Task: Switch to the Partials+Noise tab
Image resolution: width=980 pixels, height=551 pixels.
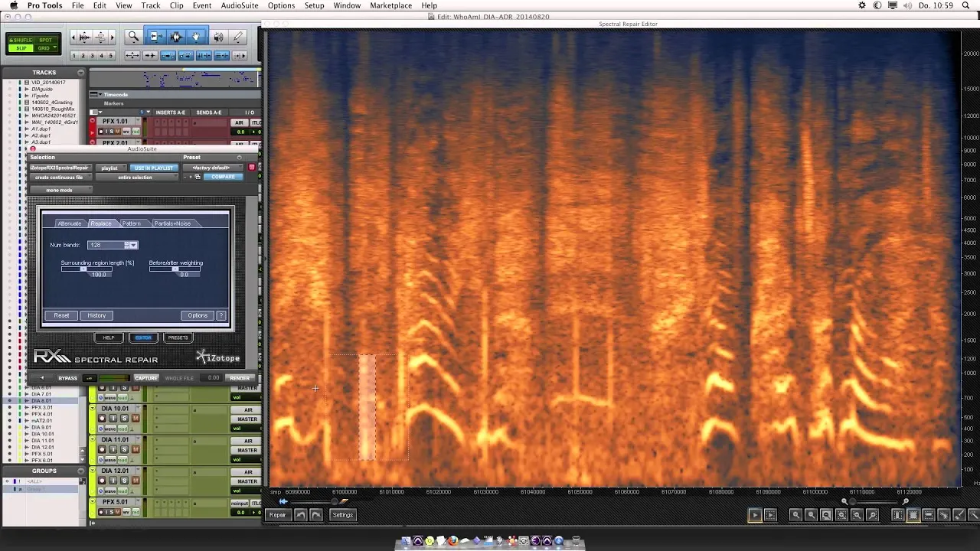Action: 173,223
